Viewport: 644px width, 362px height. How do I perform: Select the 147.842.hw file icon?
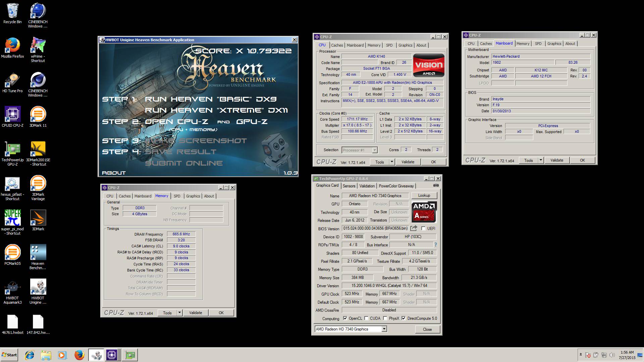point(38,324)
